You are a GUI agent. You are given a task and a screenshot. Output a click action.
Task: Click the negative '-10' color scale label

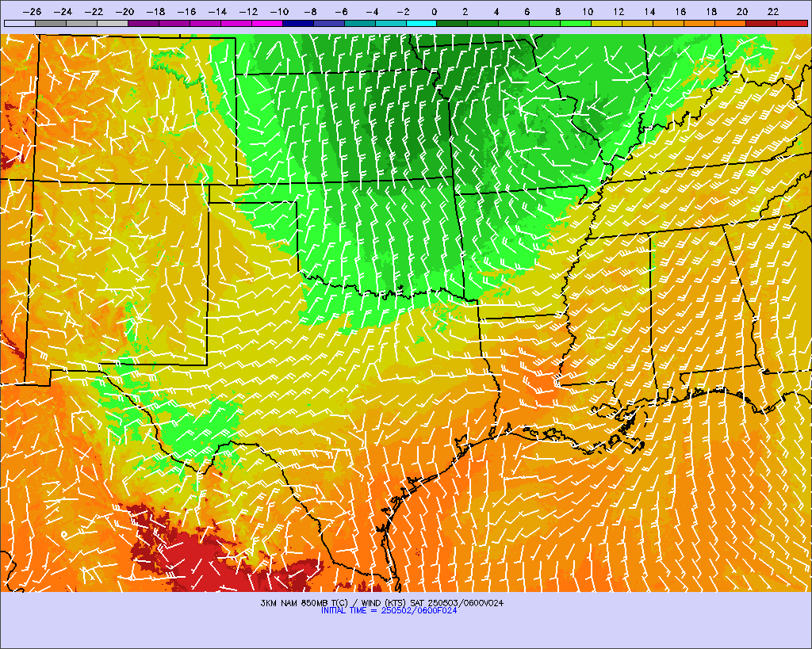[279, 12]
